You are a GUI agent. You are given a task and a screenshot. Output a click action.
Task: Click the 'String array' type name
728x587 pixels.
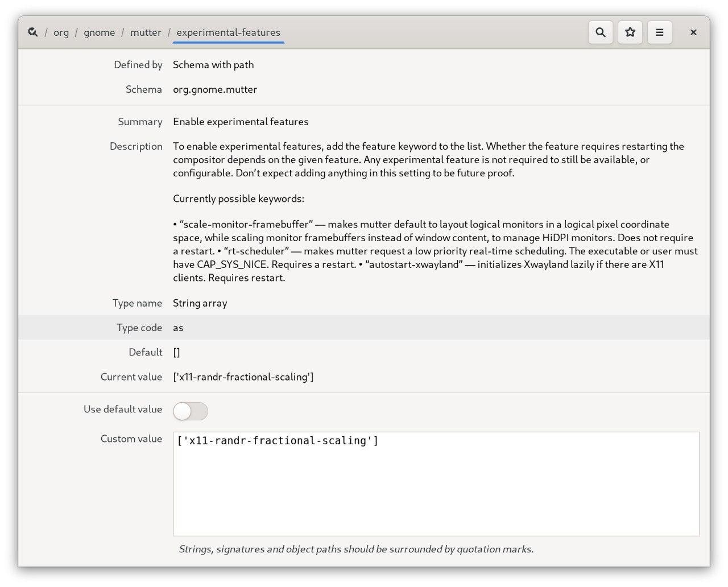pos(200,303)
